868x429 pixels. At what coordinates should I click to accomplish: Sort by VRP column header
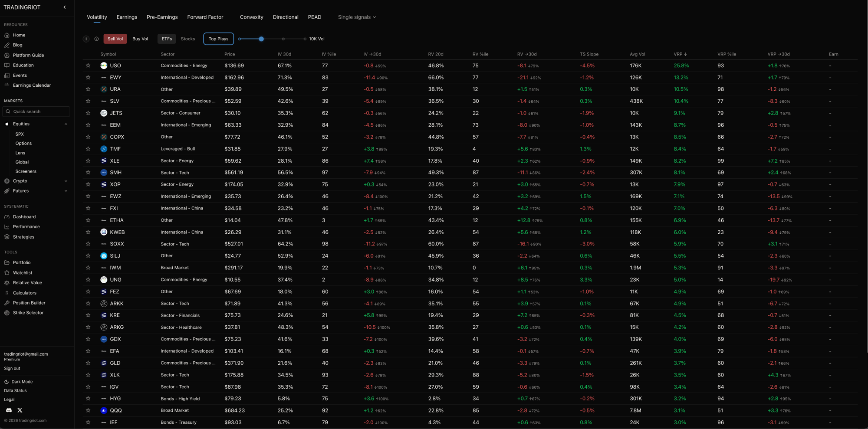tap(680, 54)
